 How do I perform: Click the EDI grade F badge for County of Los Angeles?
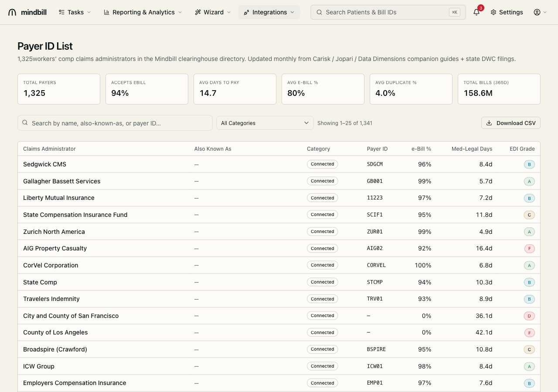tap(529, 333)
